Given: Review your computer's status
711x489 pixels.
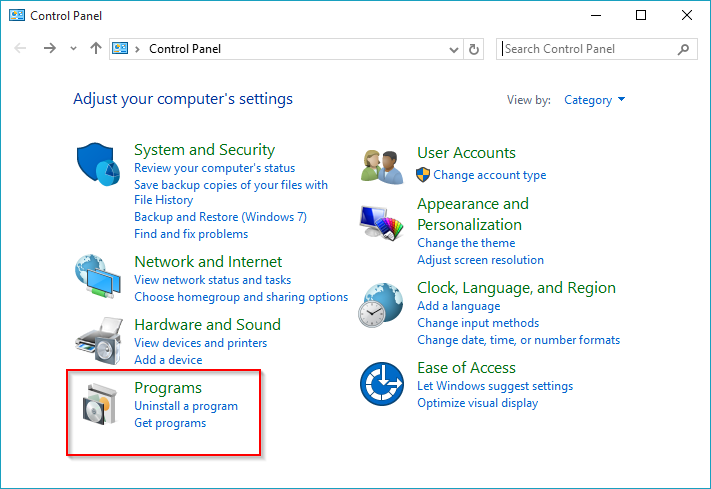Looking at the screenshot, I should (214, 168).
